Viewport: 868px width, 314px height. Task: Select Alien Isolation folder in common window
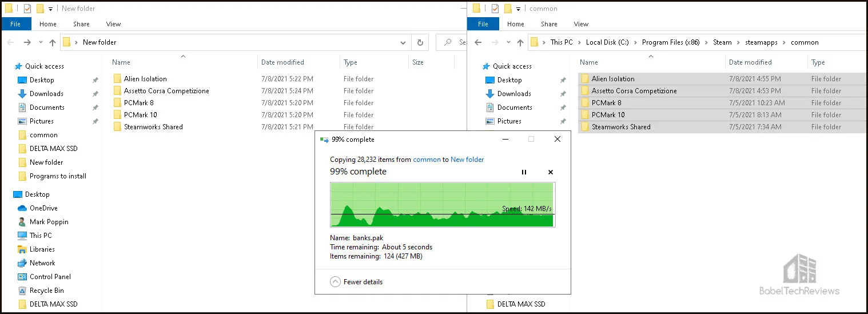pyautogui.click(x=613, y=79)
